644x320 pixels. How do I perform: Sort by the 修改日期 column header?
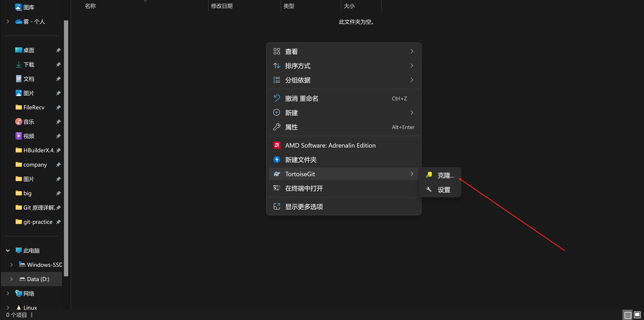[x=222, y=6]
